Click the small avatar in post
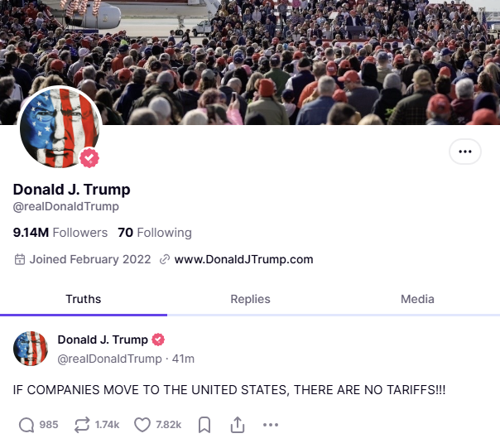Viewport: 500px width, 448px height. (31, 349)
